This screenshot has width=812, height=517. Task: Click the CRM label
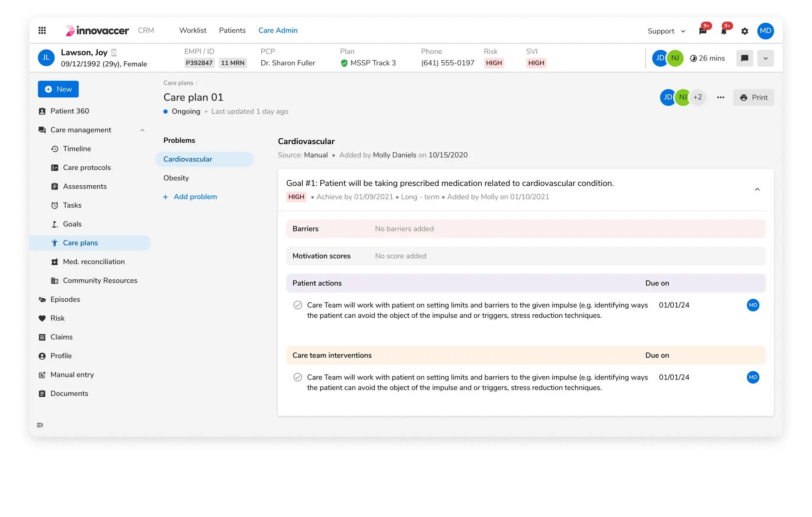coord(146,30)
